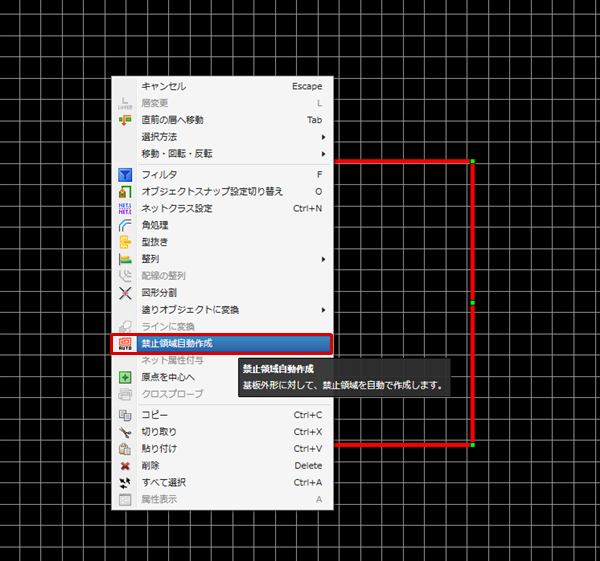
Task: Click the prohibited area auto-create icon
Action: tap(125, 344)
